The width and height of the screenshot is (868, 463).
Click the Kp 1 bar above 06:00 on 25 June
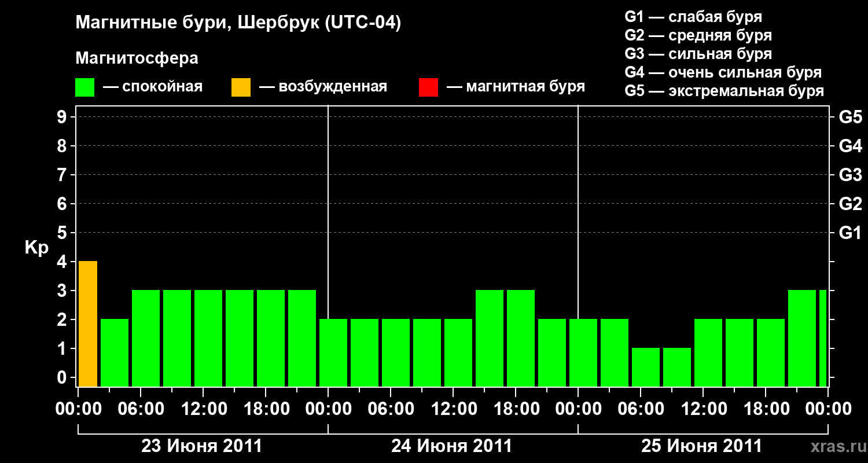point(646,367)
